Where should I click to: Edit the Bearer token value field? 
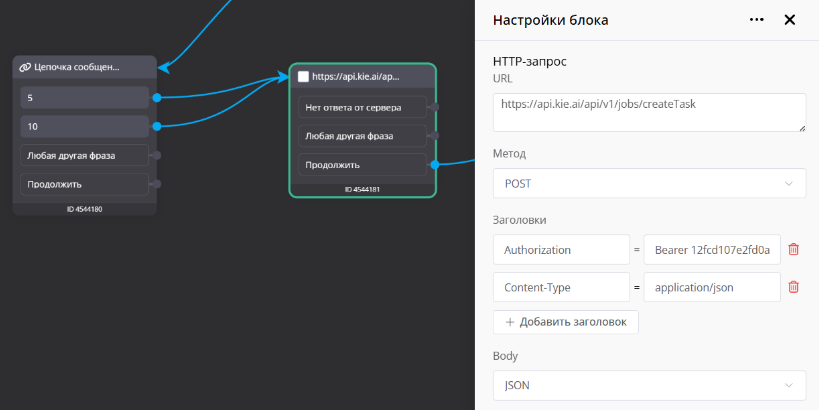(711, 250)
